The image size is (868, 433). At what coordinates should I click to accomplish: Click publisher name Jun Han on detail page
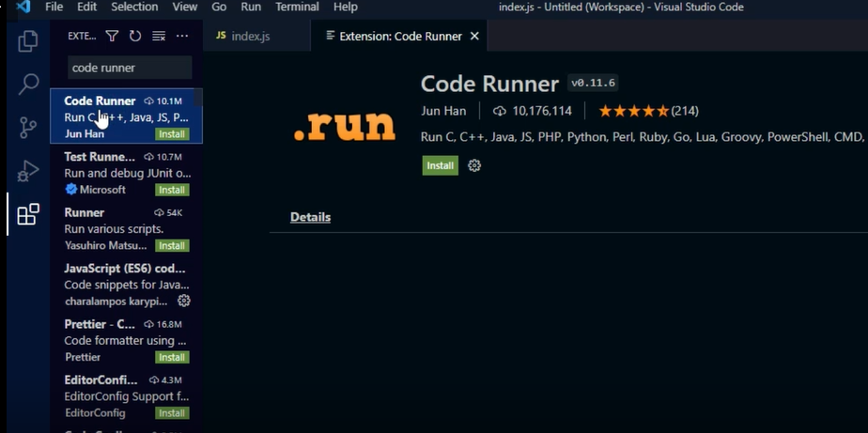[443, 111]
